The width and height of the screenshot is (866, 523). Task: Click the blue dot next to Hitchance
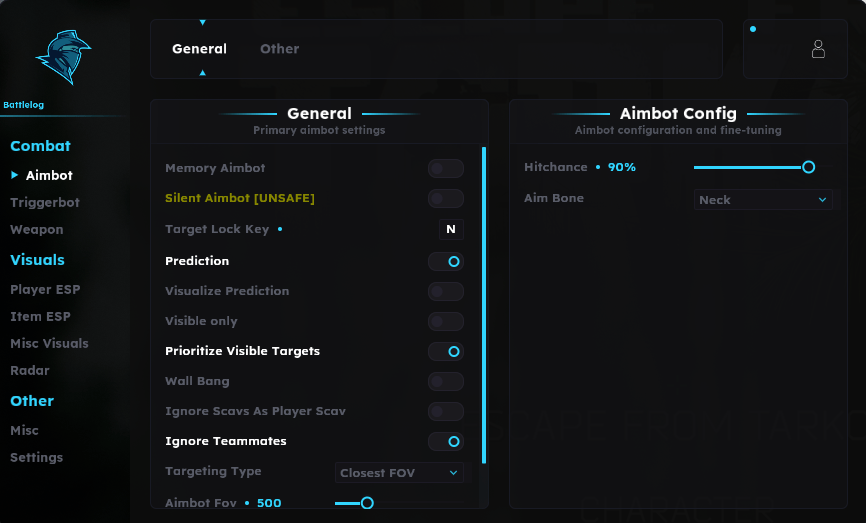pyautogui.click(x=598, y=167)
